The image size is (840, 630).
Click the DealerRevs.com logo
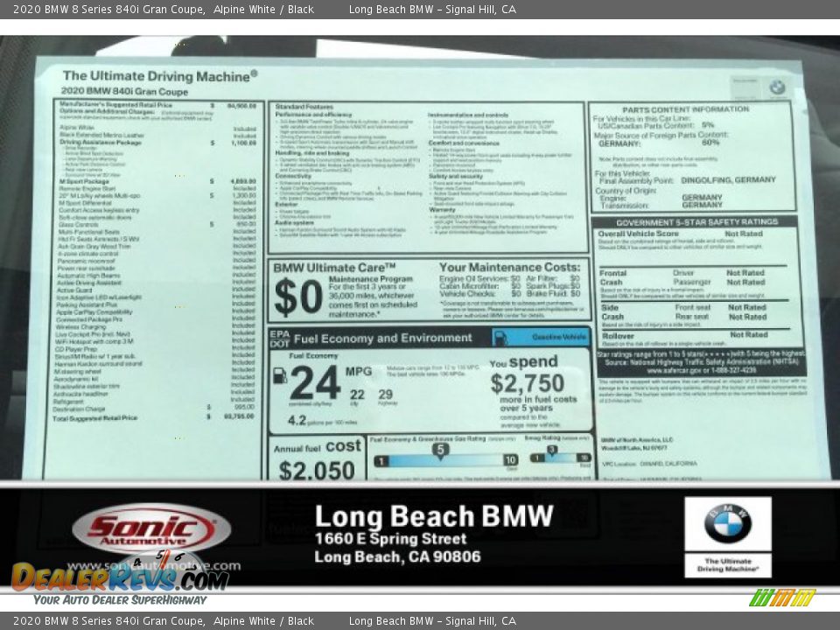pyautogui.click(x=120, y=577)
